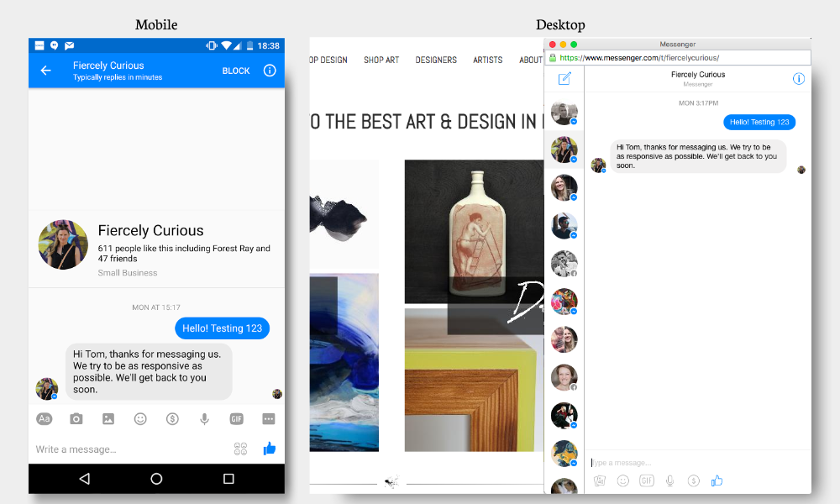Click the dollar payment icon in the desktop composer
Screen dimensions: 840x504
(693, 481)
